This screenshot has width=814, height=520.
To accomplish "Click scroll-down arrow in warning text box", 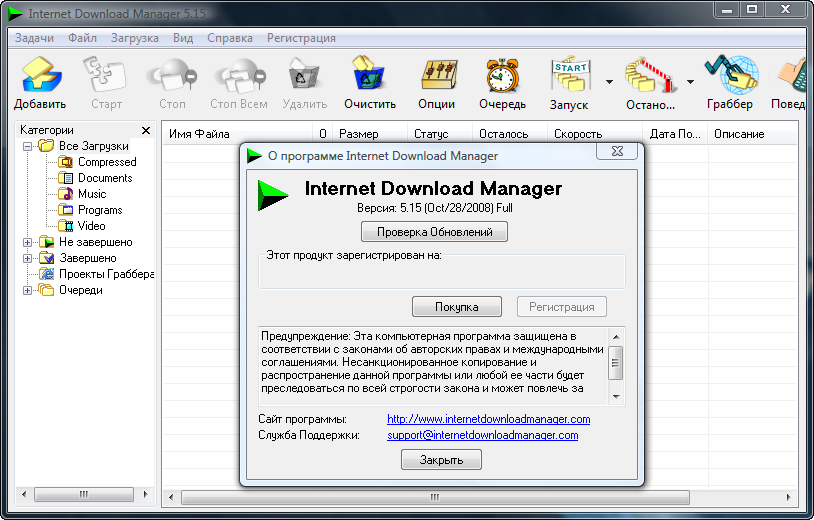I will [616, 397].
